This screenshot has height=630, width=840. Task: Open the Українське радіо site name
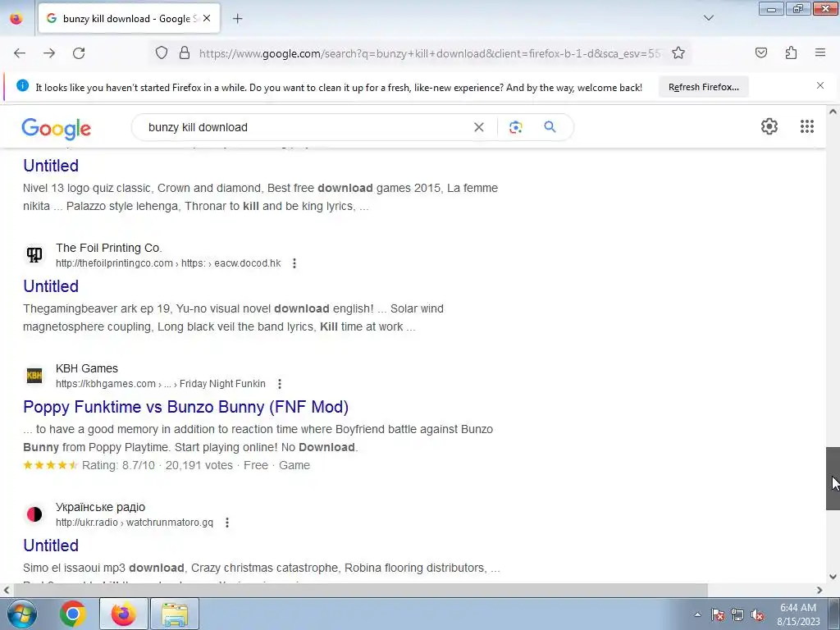(100, 507)
